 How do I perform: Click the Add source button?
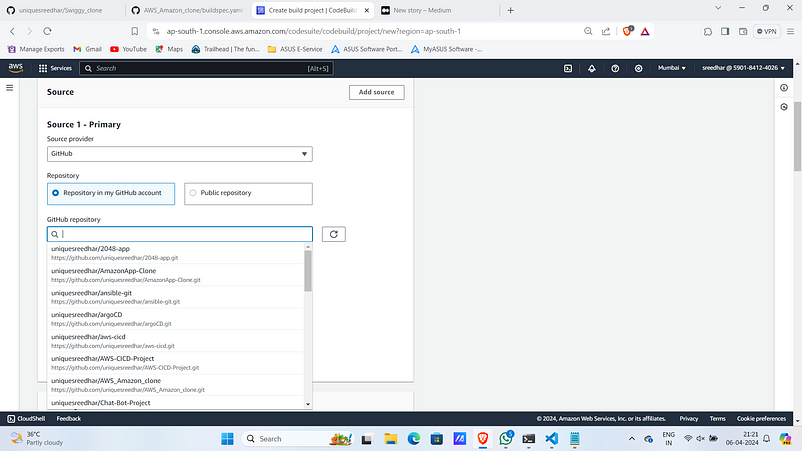pyautogui.click(x=376, y=92)
